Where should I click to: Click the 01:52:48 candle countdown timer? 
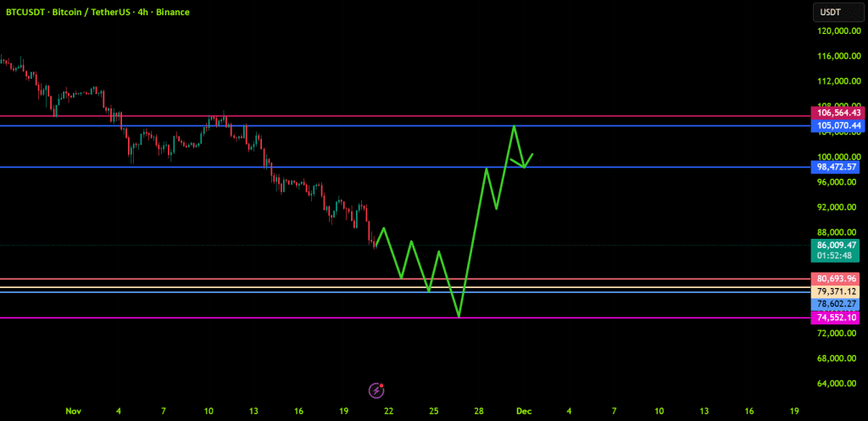[836, 255]
